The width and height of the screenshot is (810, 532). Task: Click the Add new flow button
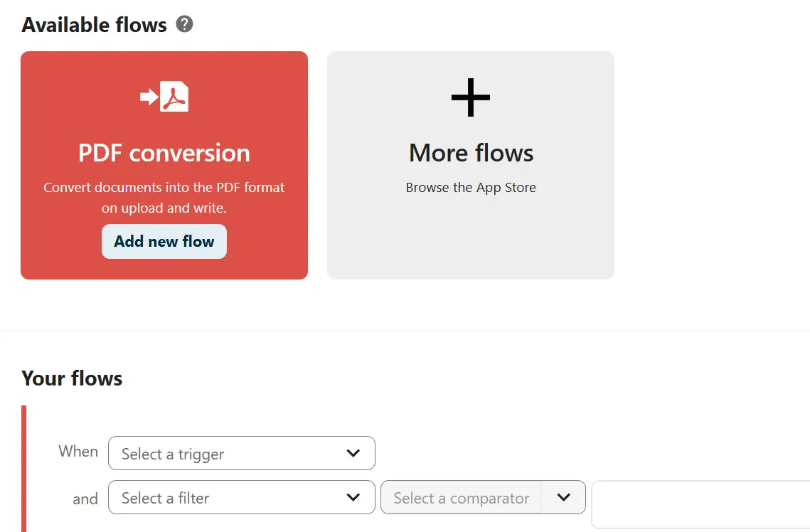click(164, 241)
